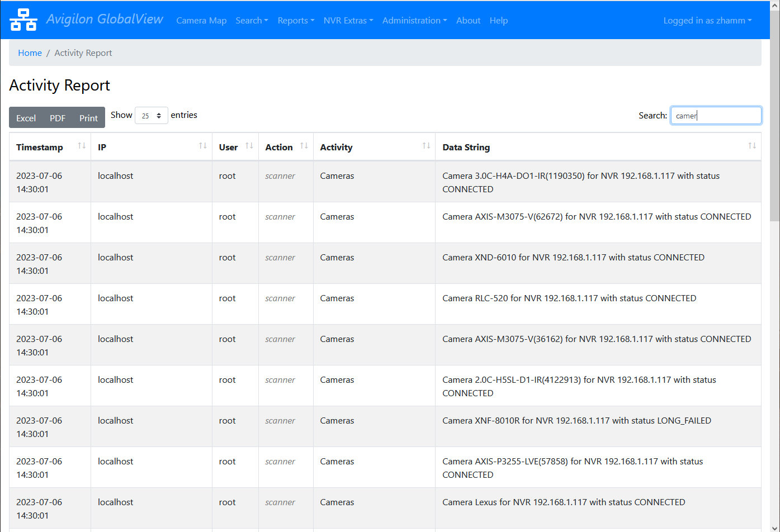The height and width of the screenshot is (532, 780).
Task: Select the Camera Lexus data string
Action: point(564,502)
